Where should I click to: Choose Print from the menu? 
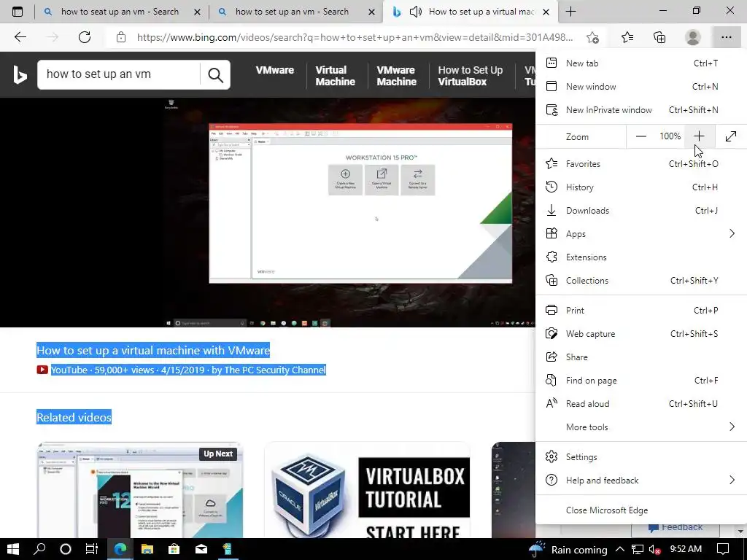coord(641,311)
